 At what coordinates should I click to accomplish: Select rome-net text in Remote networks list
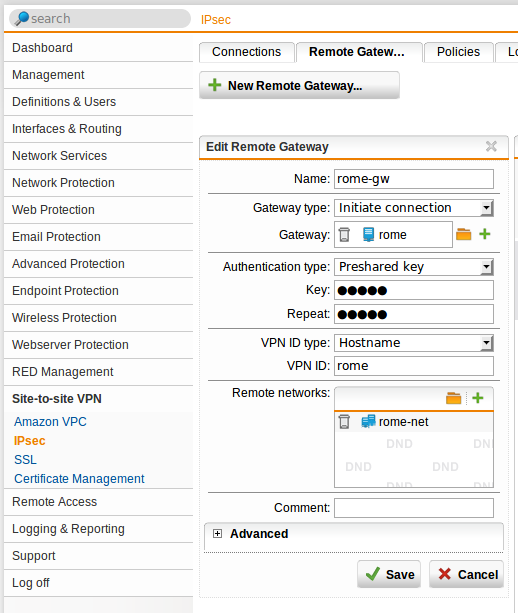403,422
